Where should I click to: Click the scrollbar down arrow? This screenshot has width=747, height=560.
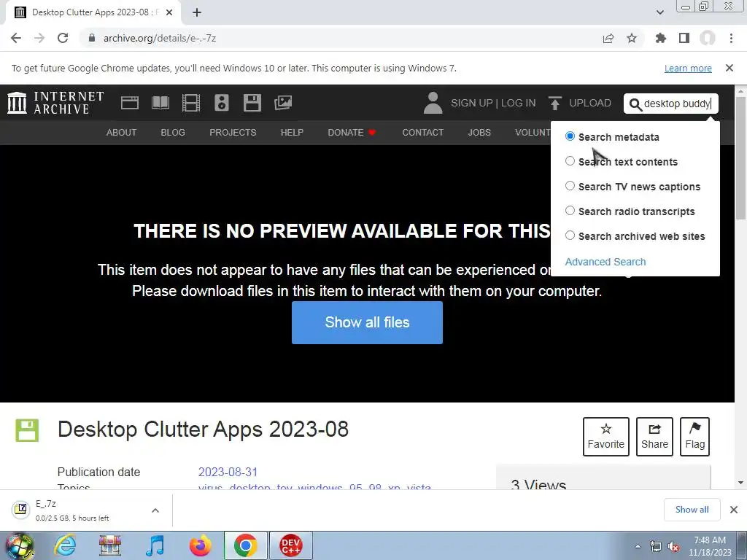point(741,483)
